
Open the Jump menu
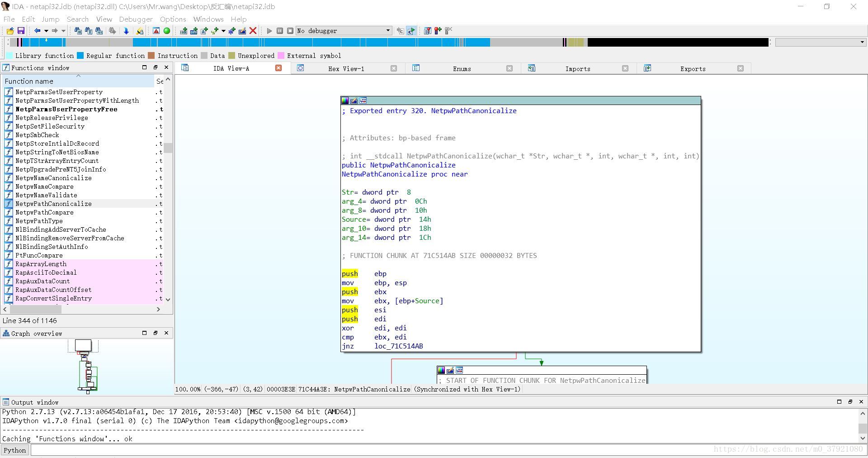coord(50,19)
